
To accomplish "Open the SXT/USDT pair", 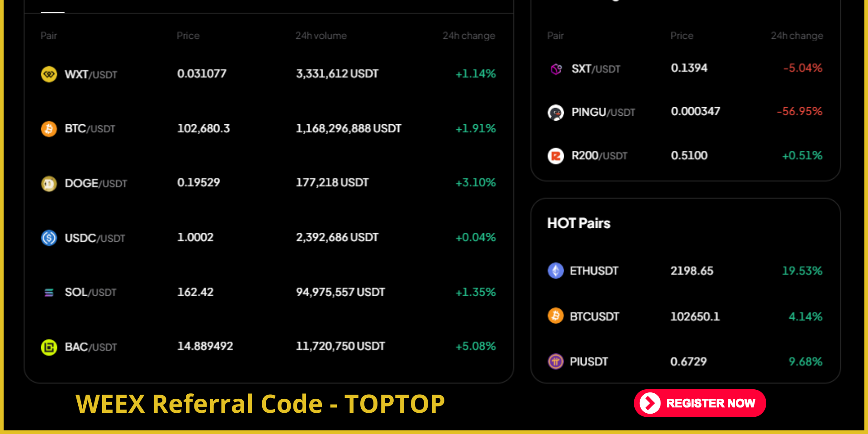I will coord(595,69).
